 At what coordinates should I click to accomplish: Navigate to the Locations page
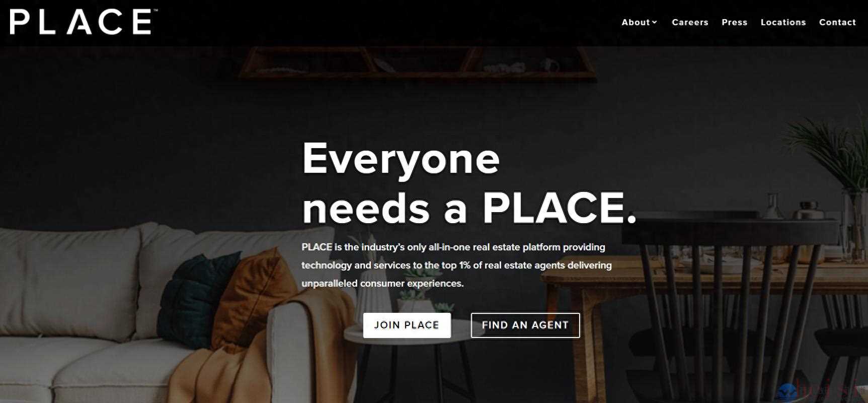click(x=783, y=22)
